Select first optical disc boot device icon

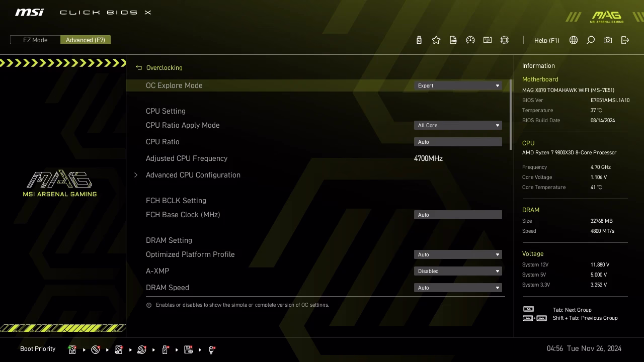[96, 349]
